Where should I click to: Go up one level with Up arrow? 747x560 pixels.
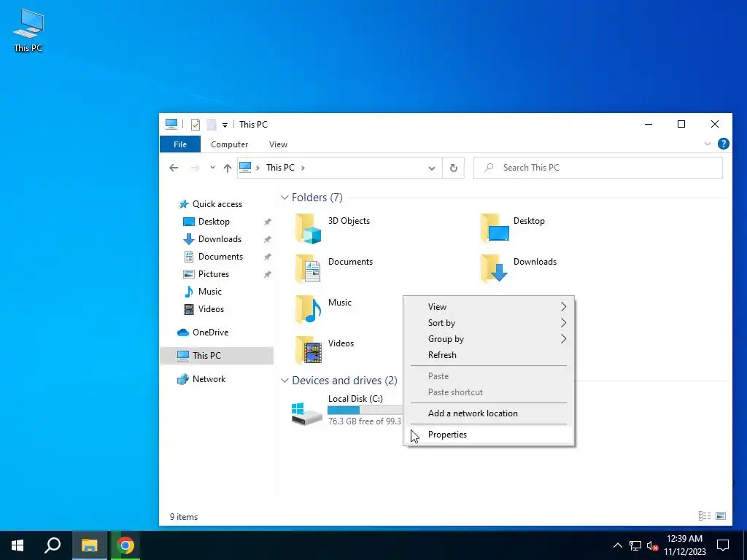[x=228, y=168]
